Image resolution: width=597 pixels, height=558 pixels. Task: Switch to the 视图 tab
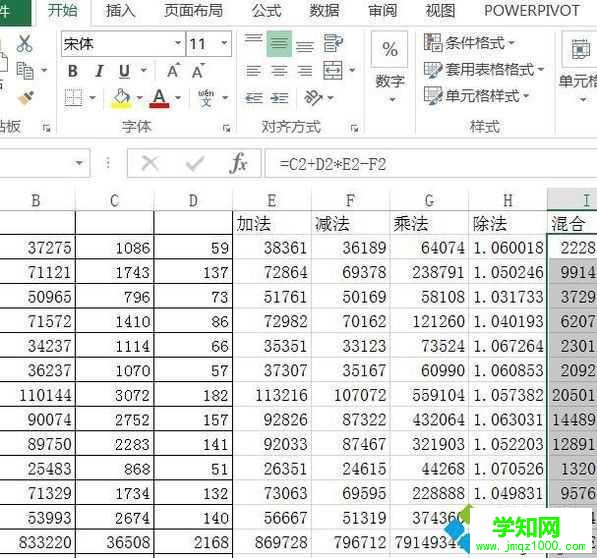440,10
